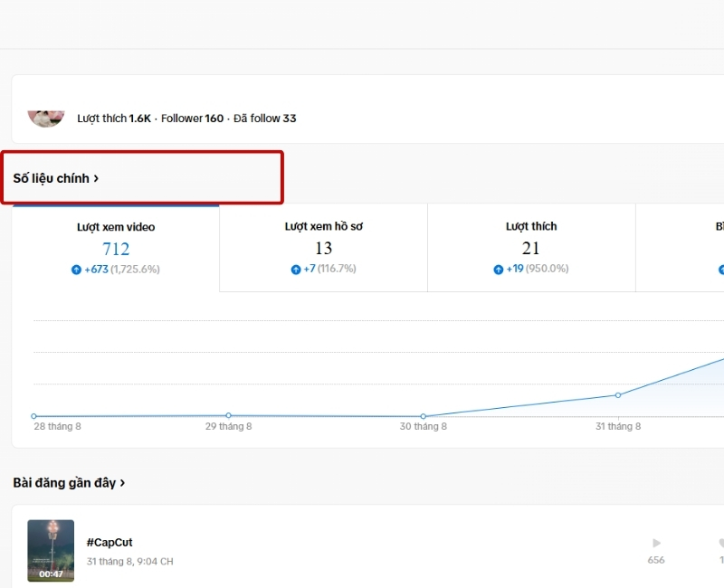The width and height of the screenshot is (724, 588).
Task: Open the Số liệu chính section
Action: coord(56,178)
